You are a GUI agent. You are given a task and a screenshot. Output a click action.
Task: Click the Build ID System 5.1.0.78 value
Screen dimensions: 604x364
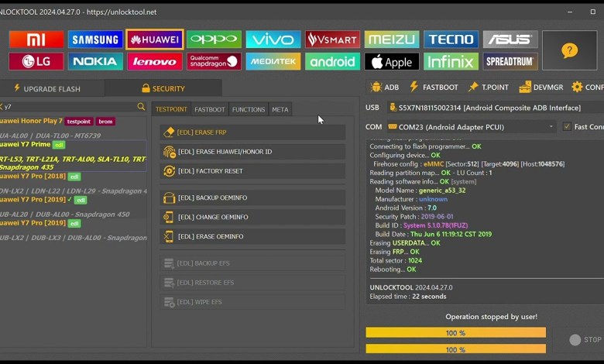(x=435, y=225)
